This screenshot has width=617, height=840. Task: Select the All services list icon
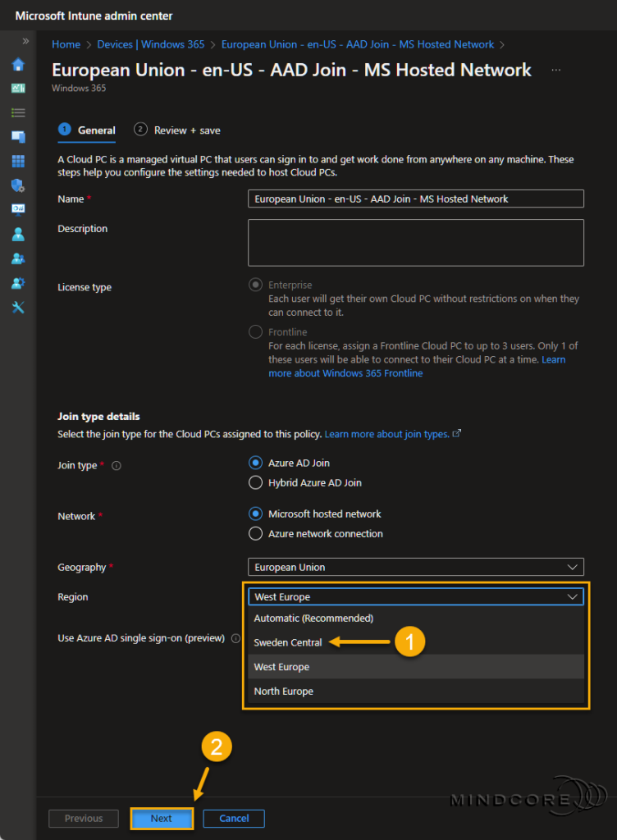18,112
